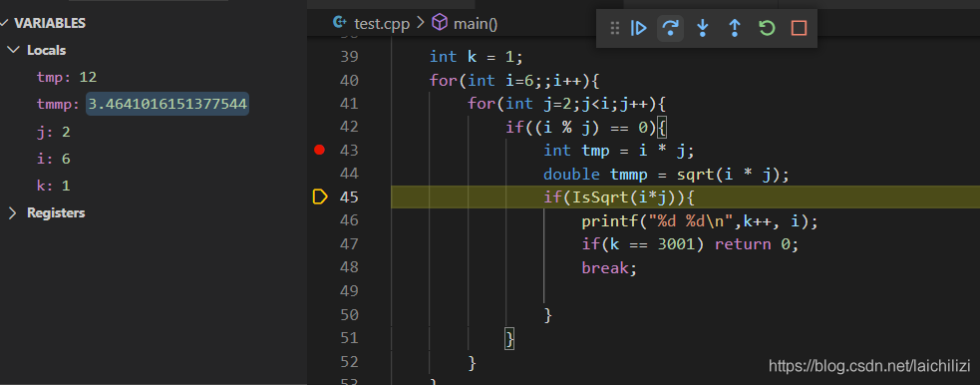Viewport: 980px width, 385px height.
Task: Click the main() symbol cube icon
Action: tap(440, 23)
